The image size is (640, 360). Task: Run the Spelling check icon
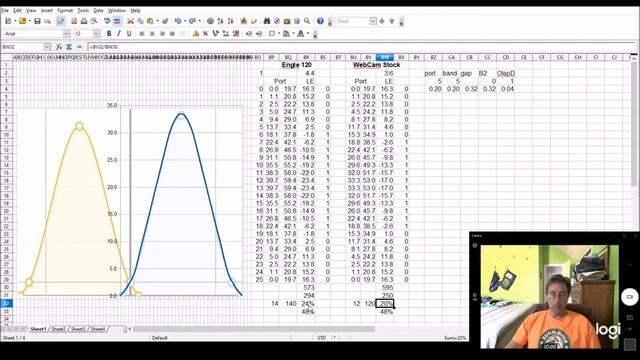107,21
